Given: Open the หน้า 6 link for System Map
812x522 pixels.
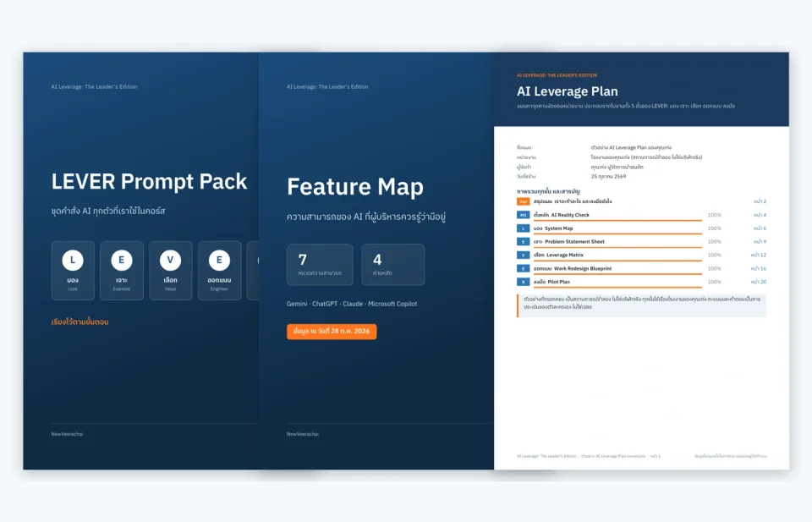Looking at the screenshot, I should (760, 228).
